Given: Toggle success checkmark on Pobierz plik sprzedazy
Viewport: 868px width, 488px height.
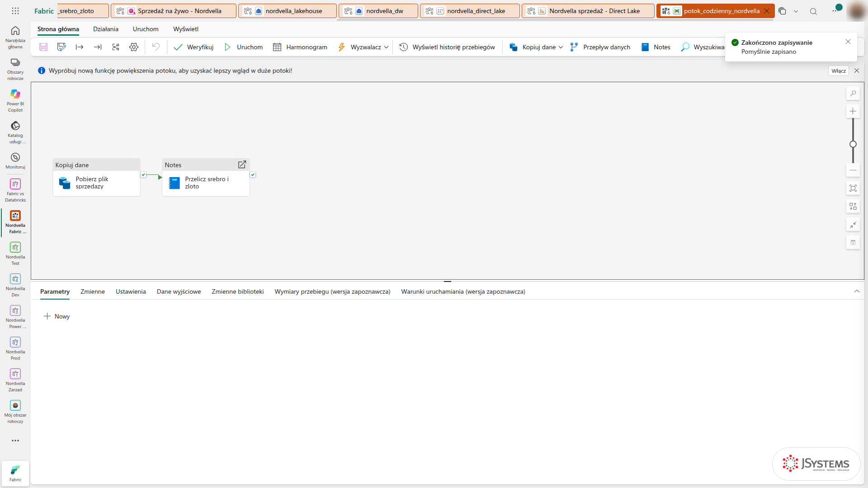Looking at the screenshot, I should [143, 175].
